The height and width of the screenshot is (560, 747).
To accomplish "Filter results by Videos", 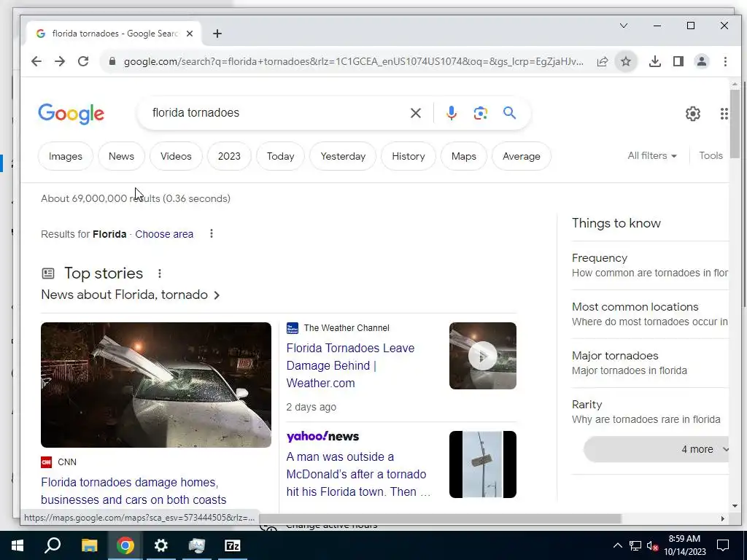I will pos(176,156).
